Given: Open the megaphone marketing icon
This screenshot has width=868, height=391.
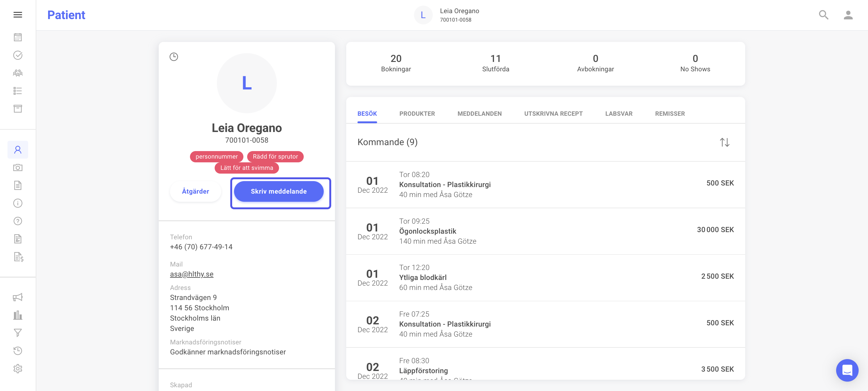Looking at the screenshot, I should 18,297.
